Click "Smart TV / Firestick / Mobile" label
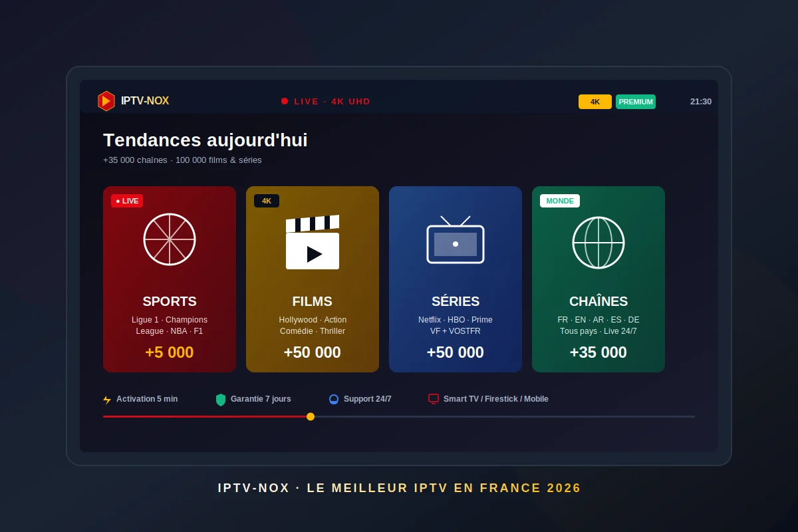 (496, 399)
